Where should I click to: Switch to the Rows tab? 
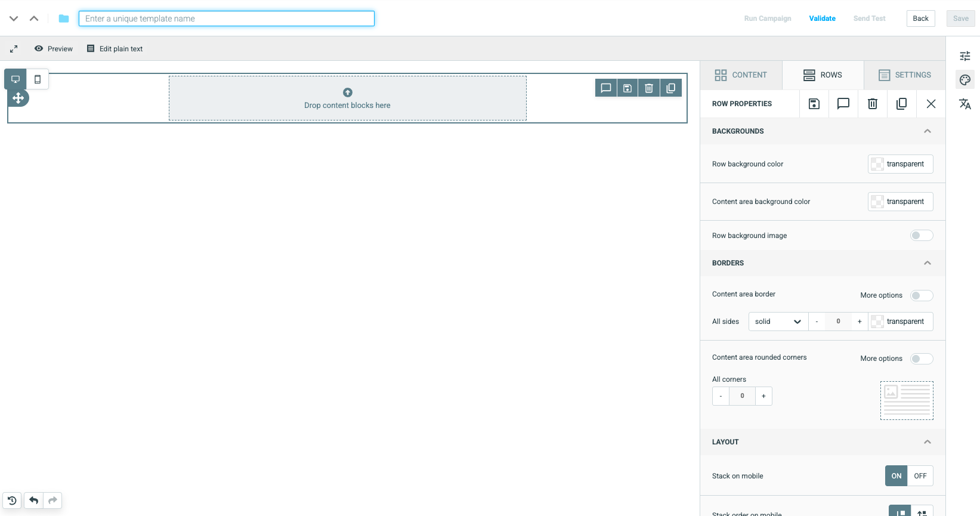[x=823, y=75]
